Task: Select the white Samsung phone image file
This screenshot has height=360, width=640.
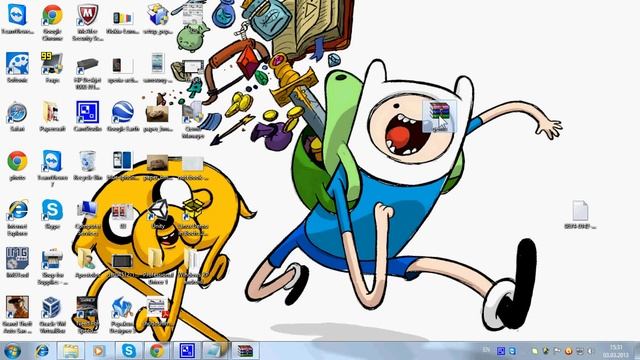Action: [158, 64]
